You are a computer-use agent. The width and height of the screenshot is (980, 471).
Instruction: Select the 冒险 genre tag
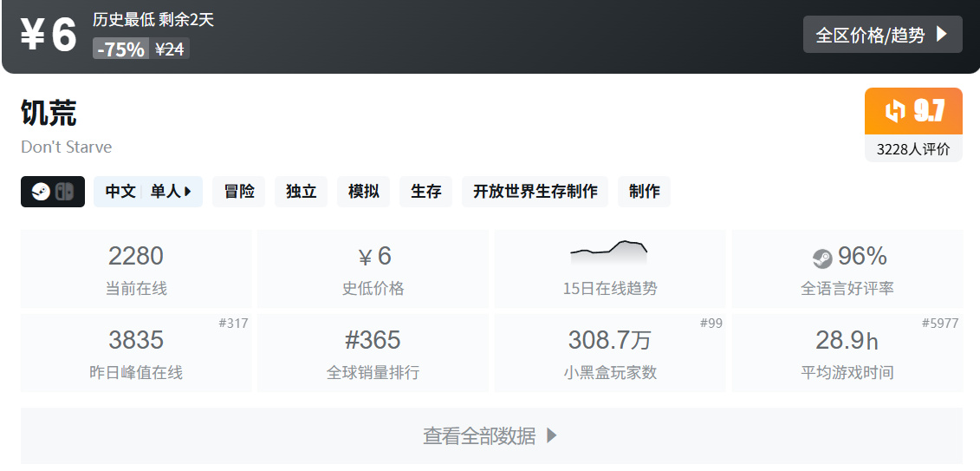(239, 192)
